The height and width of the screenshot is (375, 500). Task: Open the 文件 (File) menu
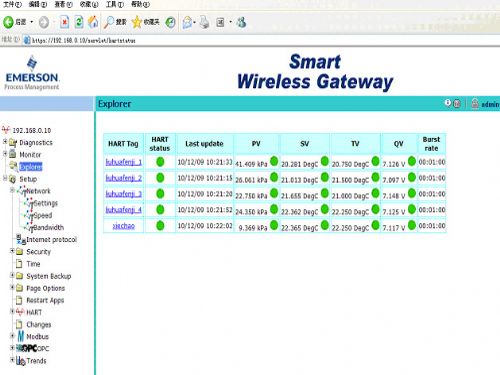pos(12,4)
